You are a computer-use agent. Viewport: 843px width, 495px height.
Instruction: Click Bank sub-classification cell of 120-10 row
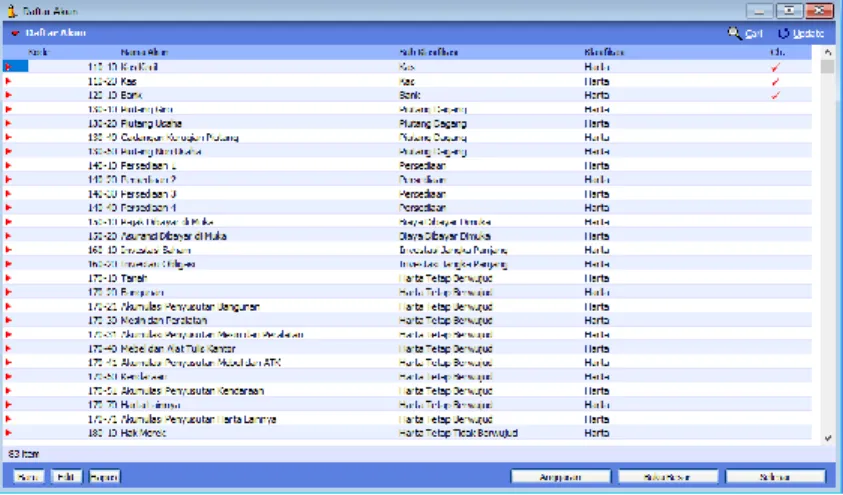coord(410,95)
